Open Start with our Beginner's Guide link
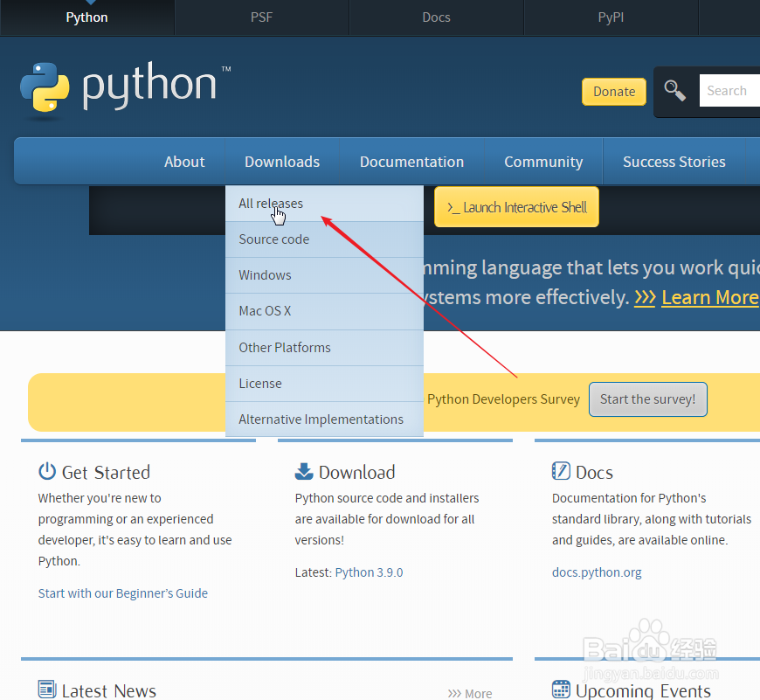Screen dimensions: 760x700 [x=122, y=593]
